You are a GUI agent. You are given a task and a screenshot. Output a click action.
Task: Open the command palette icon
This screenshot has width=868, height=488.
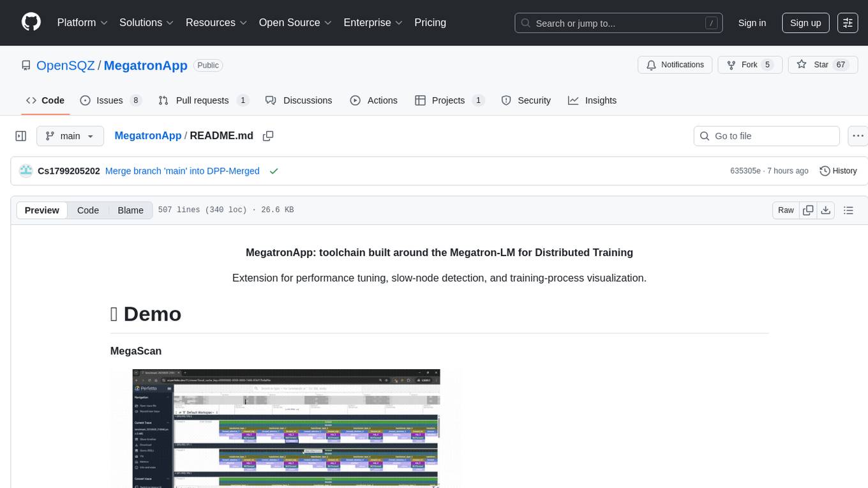pos(848,22)
